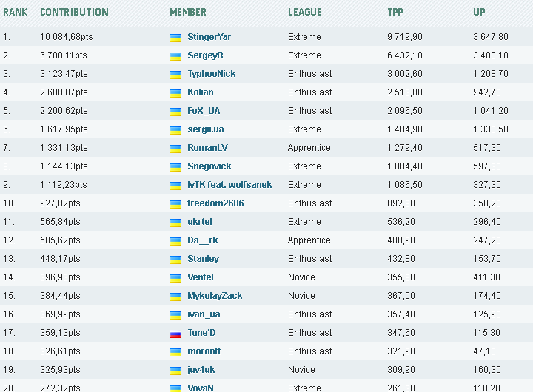Screen dimensions: 533x392
Task: Click the UP column header
Action: tap(479, 13)
